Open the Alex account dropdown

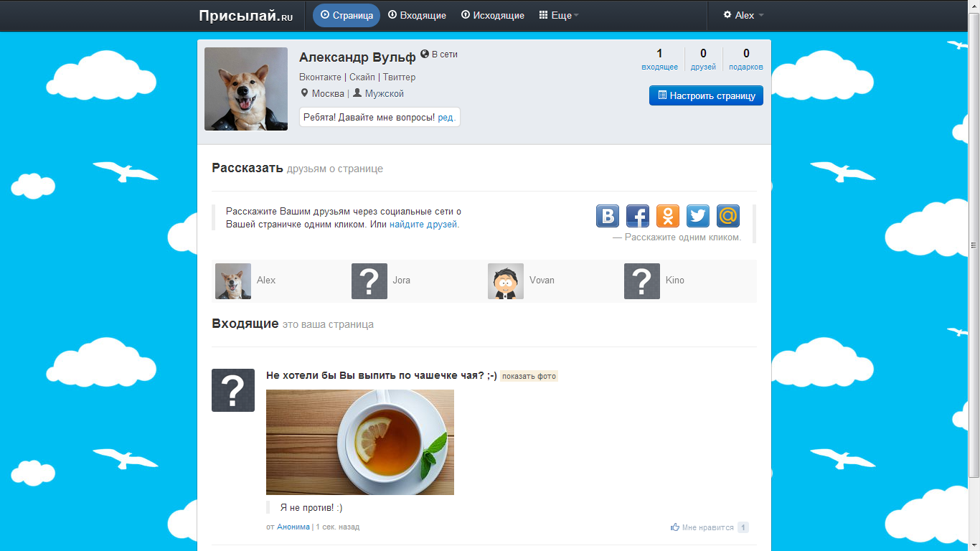point(744,15)
